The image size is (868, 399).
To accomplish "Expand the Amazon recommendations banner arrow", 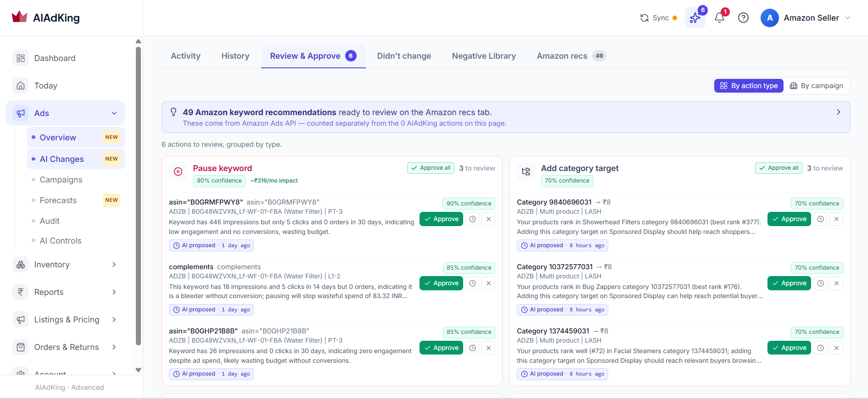I will (839, 112).
